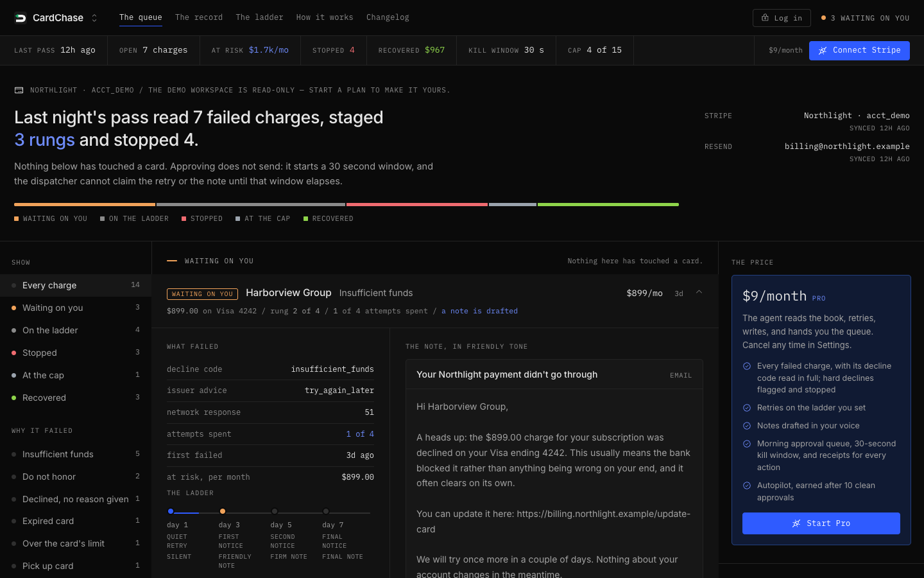The height and width of the screenshot is (578, 924).
Task: Open The record tab
Action: click(199, 17)
